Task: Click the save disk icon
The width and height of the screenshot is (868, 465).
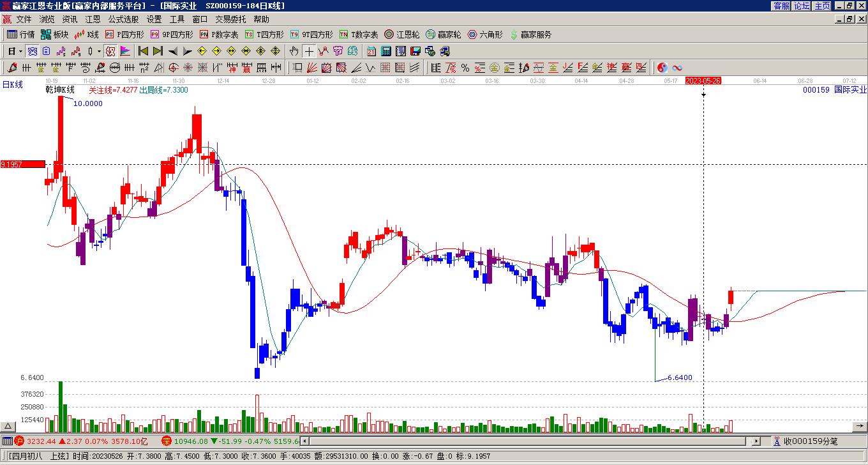Action: click(x=415, y=51)
